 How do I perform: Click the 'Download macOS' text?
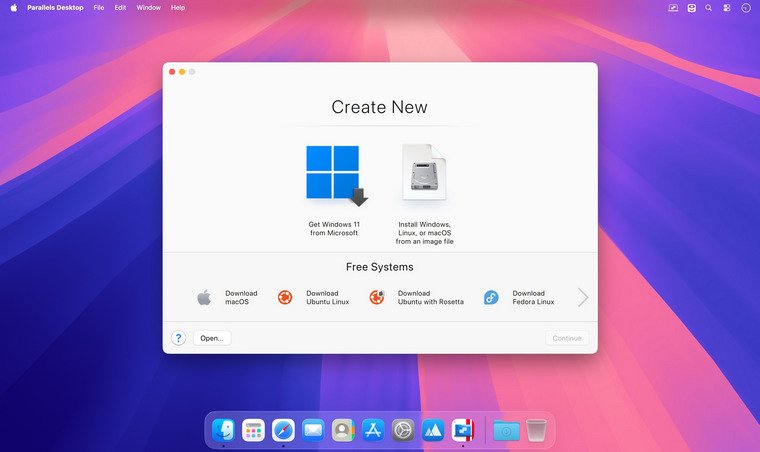click(240, 297)
